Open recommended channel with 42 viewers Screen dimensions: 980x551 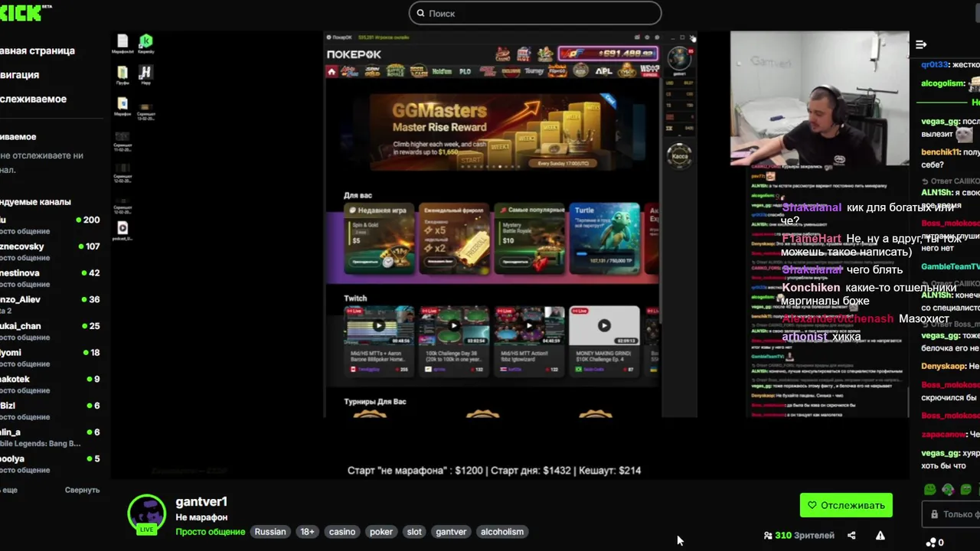(51, 279)
